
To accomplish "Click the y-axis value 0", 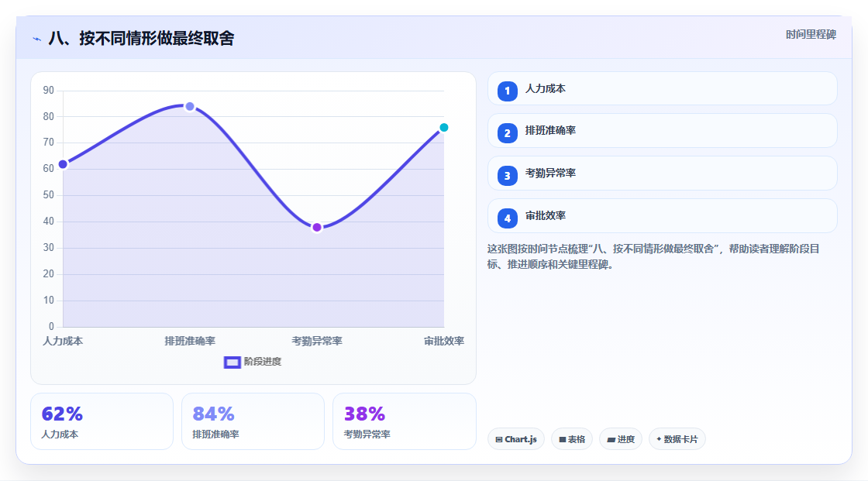I will pyautogui.click(x=51, y=327).
